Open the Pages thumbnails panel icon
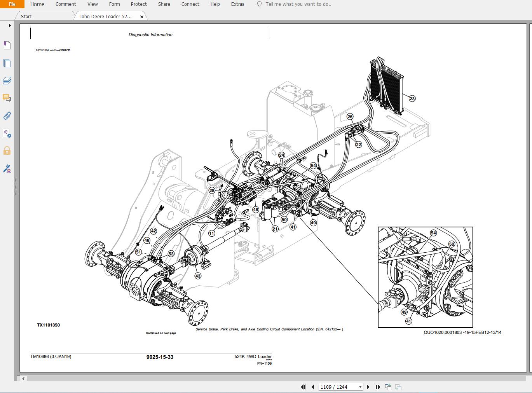 tap(7, 63)
